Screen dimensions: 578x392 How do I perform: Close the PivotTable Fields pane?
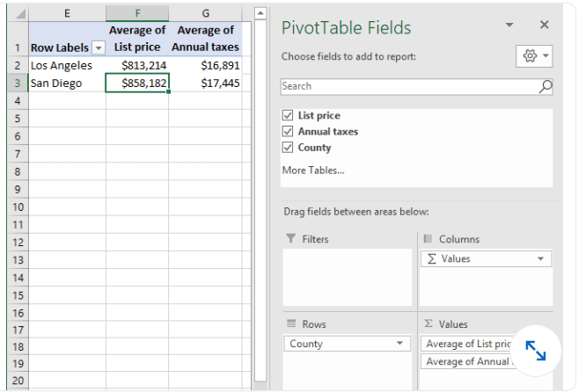[544, 25]
